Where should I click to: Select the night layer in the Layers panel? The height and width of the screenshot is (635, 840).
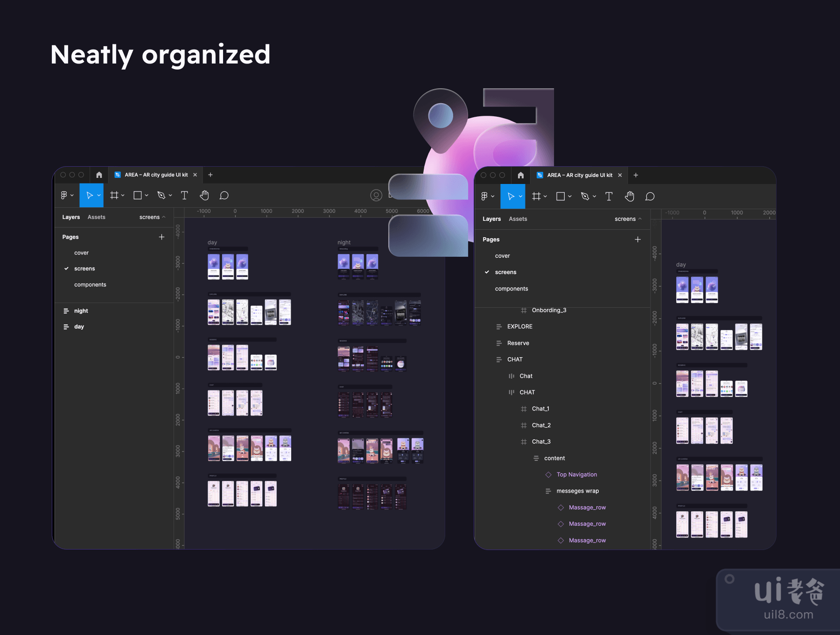[81, 311]
